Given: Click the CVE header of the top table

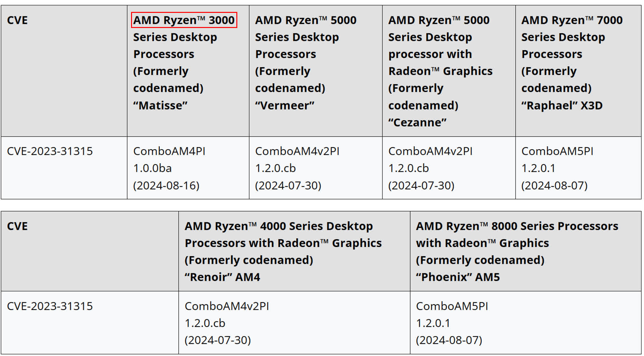Looking at the screenshot, I should point(17,20).
